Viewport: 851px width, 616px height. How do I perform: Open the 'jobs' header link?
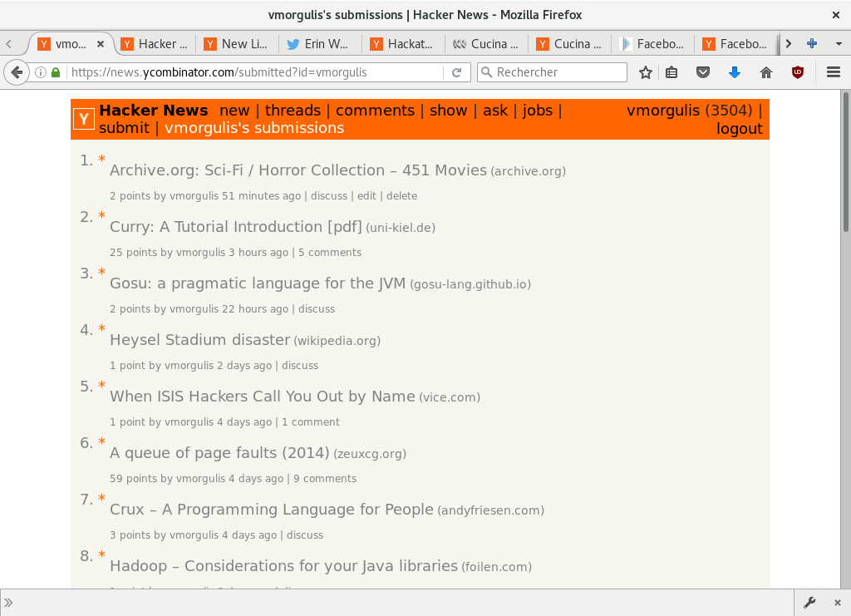(x=538, y=111)
